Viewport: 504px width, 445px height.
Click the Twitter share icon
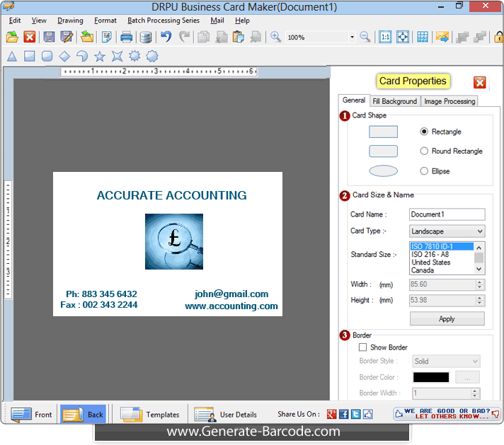click(356, 414)
